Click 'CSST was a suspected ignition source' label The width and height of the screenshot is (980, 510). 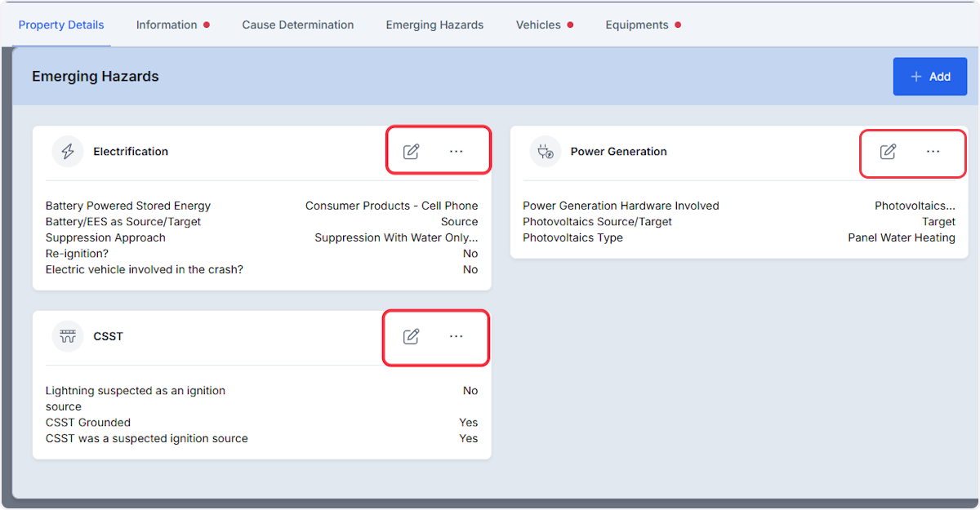click(x=147, y=438)
